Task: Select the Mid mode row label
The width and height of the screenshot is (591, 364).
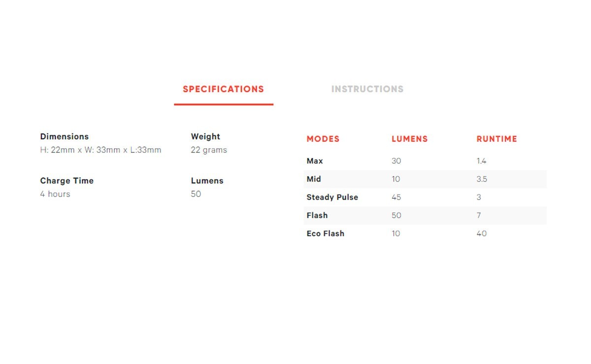Action: pos(314,179)
